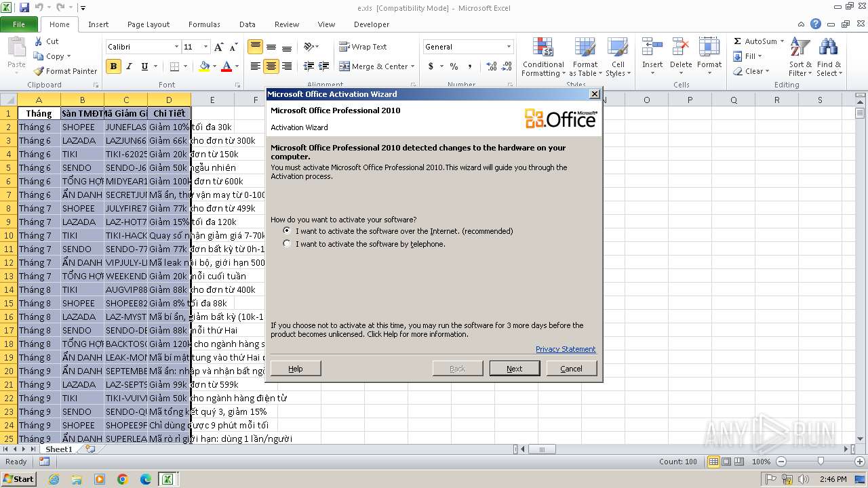
Task: Select activate by telephone option
Action: click(x=288, y=244)
